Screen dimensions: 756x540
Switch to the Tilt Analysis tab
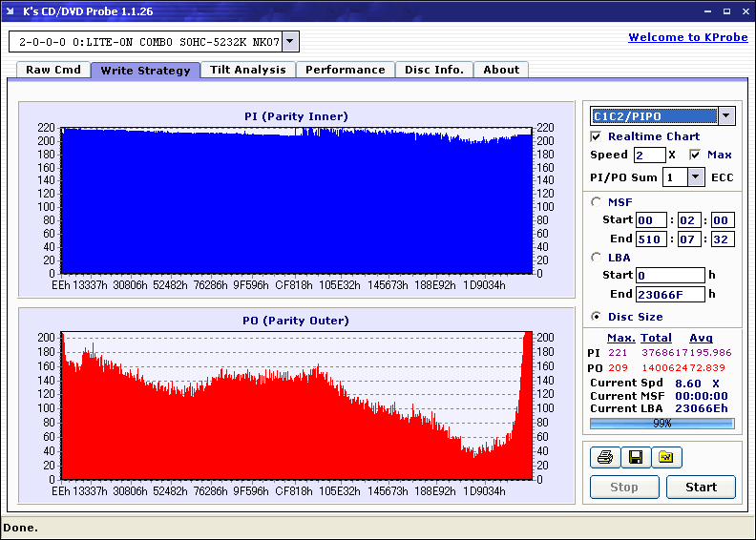(247, 70)
